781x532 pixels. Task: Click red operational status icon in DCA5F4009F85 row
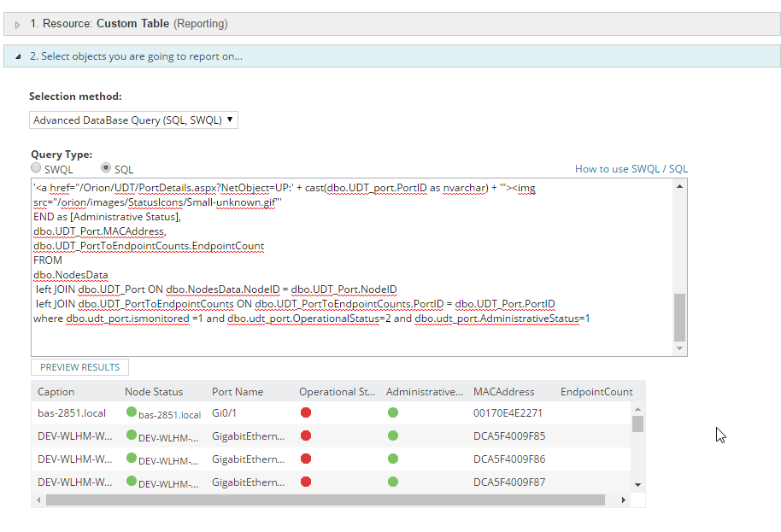tap(306, 436)
